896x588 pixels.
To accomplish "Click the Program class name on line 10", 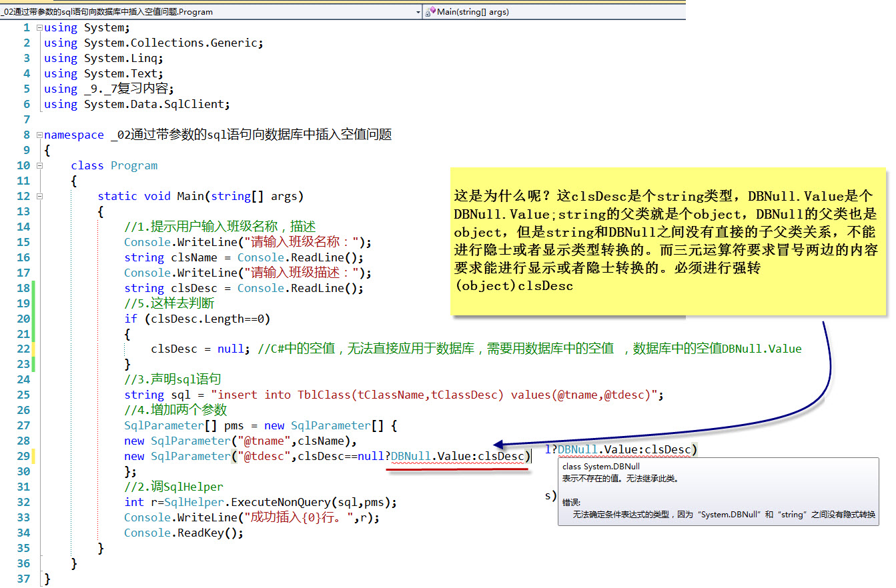I will pyautogui.click(x=134, y=165).
